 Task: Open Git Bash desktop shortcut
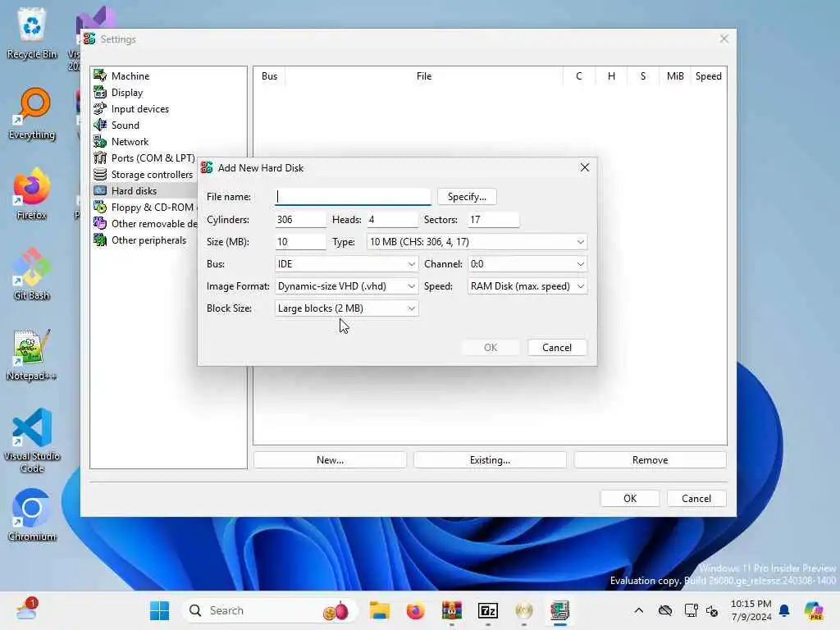coord(32,274)
